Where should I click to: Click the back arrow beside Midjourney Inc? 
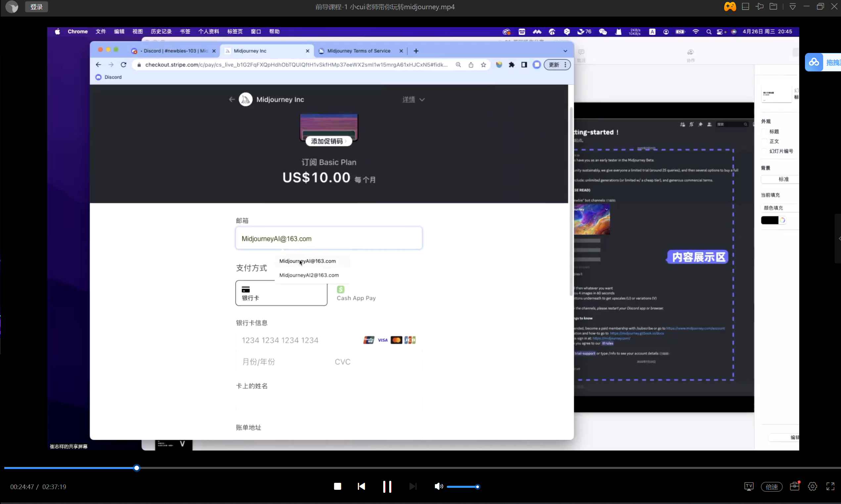coord(232,100)
